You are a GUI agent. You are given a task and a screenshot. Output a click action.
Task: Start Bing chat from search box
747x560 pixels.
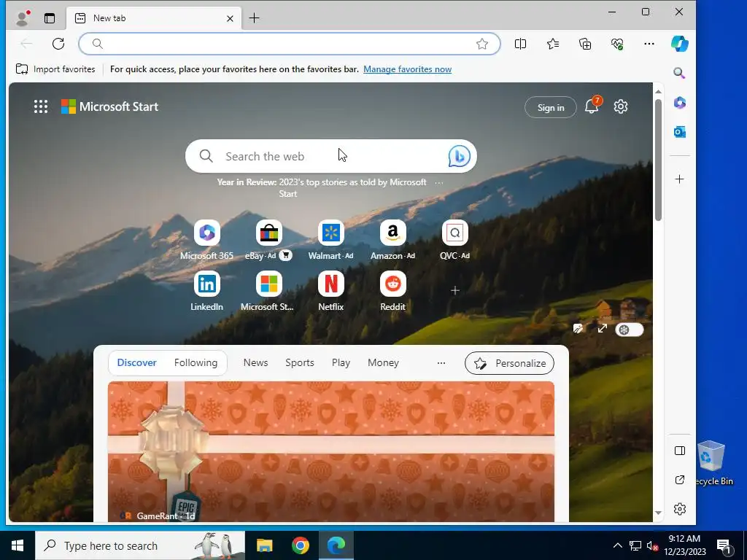click(x=459, y=156)
